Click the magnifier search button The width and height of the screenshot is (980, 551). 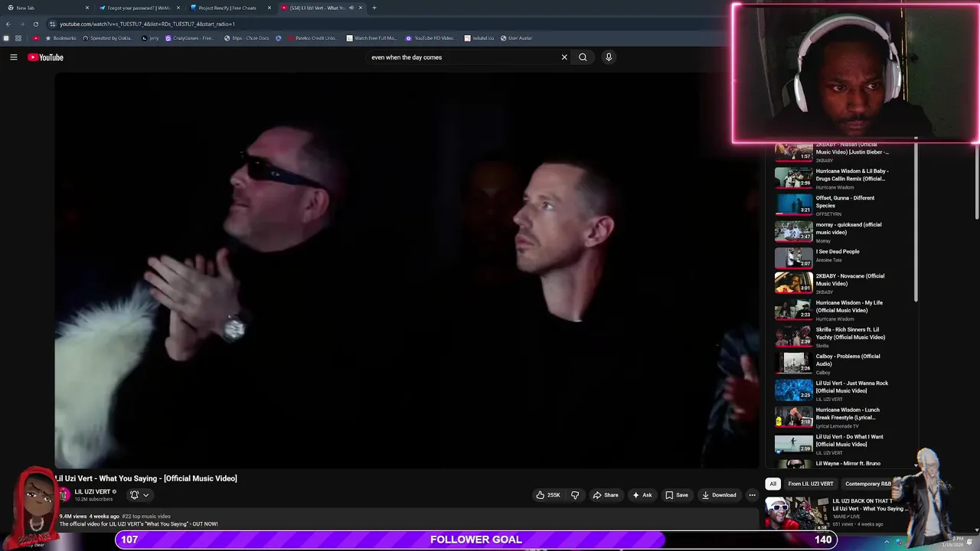(x=583, y=57)
